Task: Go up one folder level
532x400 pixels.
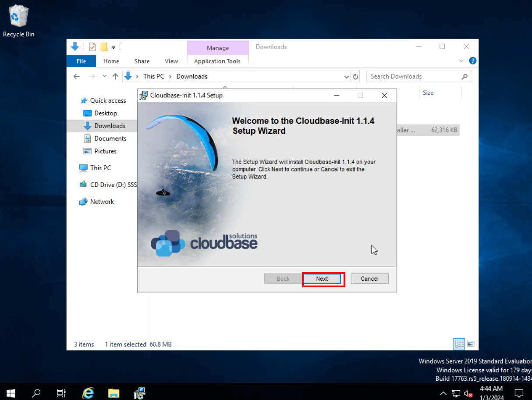Action: click(115, 76)
